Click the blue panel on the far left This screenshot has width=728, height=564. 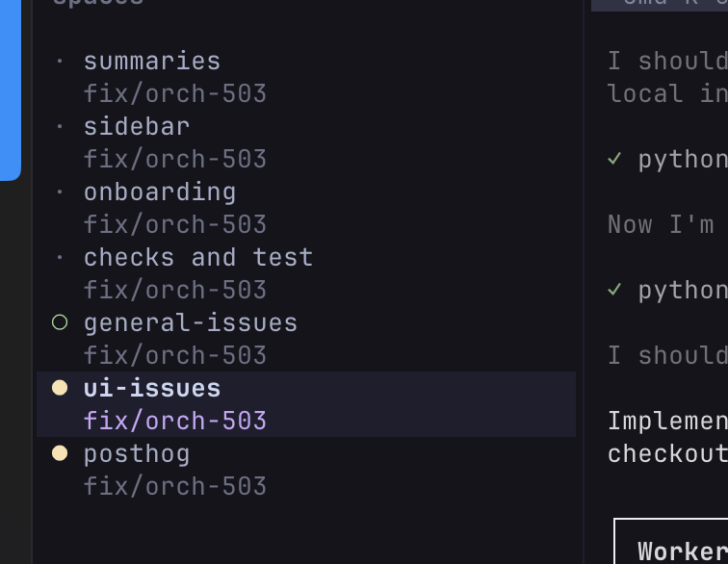[11, 90]
